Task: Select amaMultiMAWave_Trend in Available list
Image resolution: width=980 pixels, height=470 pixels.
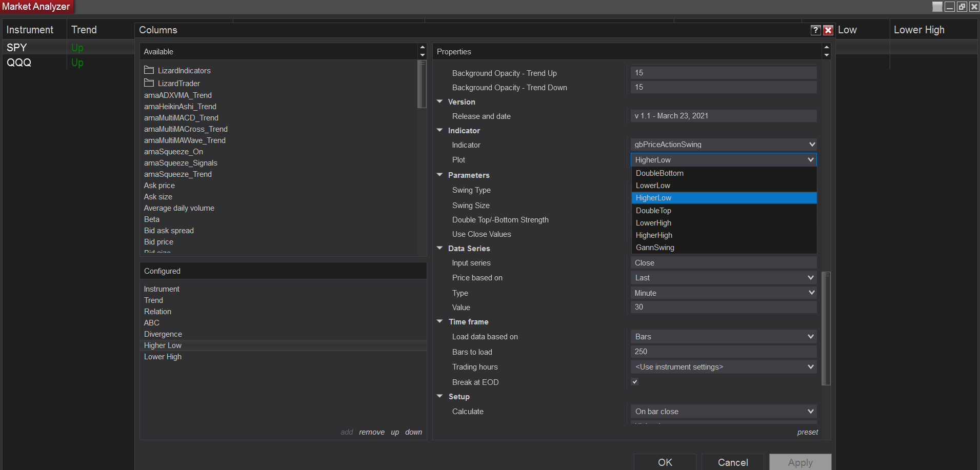Action: (x=185, y=140)
